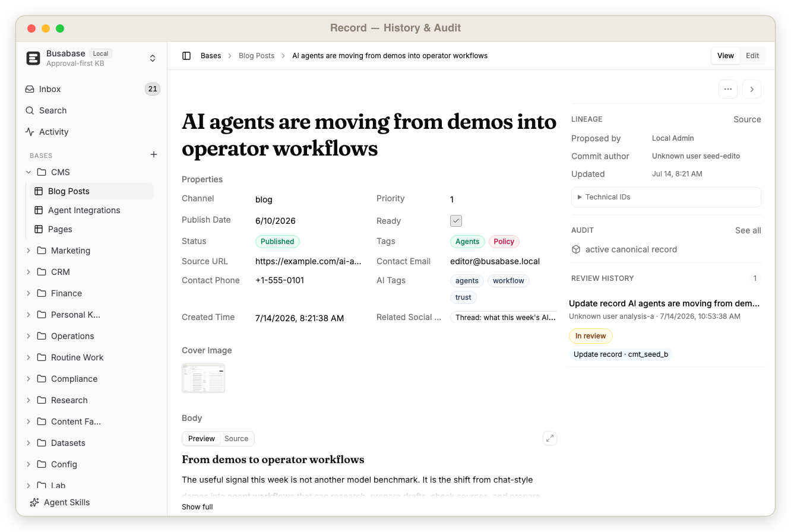Expand the Content Fa... folder chevron
Screen dimensions: 791x532
click(29, 422)
